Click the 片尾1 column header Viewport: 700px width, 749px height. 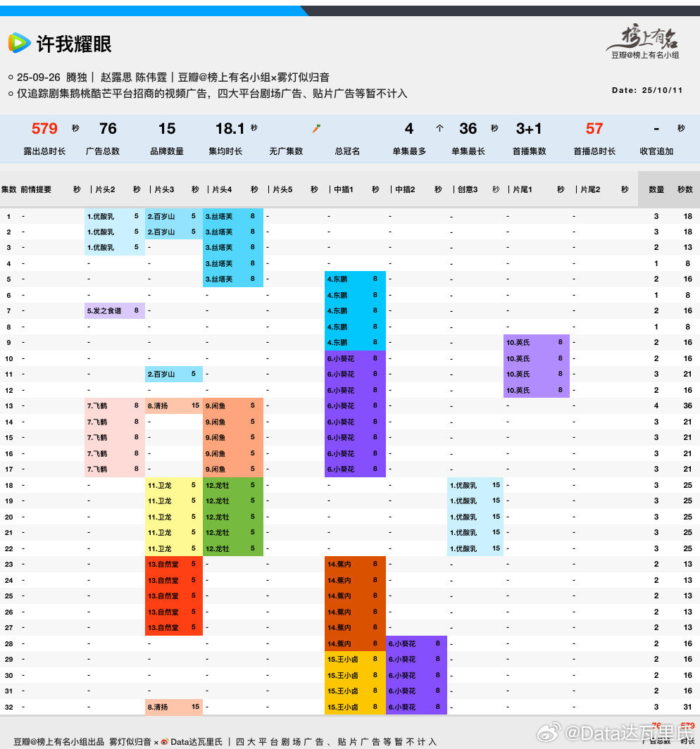click(523, 189)
